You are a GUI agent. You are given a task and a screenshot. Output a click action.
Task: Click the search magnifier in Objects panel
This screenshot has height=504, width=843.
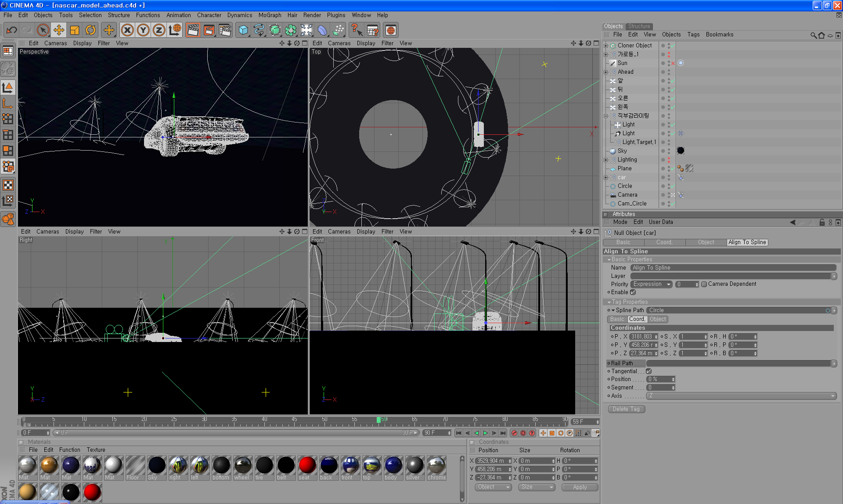pos(814,35)
